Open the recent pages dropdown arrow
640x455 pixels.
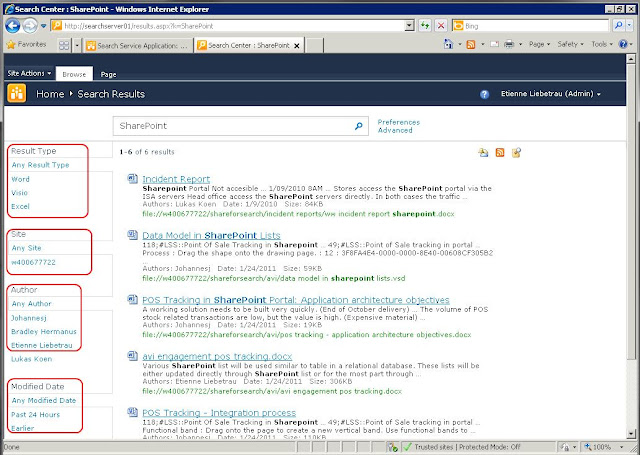click(x=43, y=26)
